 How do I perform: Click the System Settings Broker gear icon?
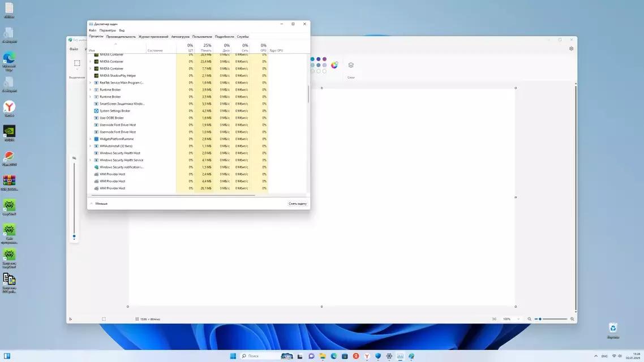pos(97,111)
